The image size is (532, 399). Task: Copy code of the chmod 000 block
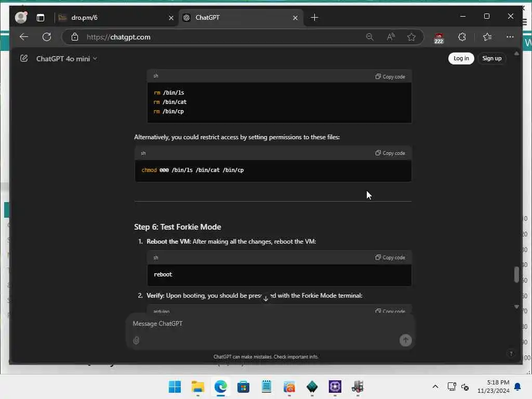(x=390, y=153)
